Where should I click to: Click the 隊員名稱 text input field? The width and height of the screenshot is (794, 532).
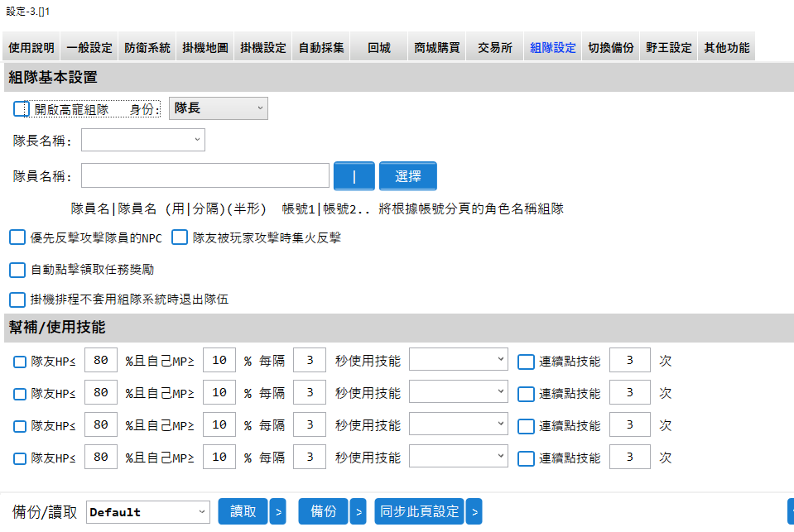coord(205,175)
